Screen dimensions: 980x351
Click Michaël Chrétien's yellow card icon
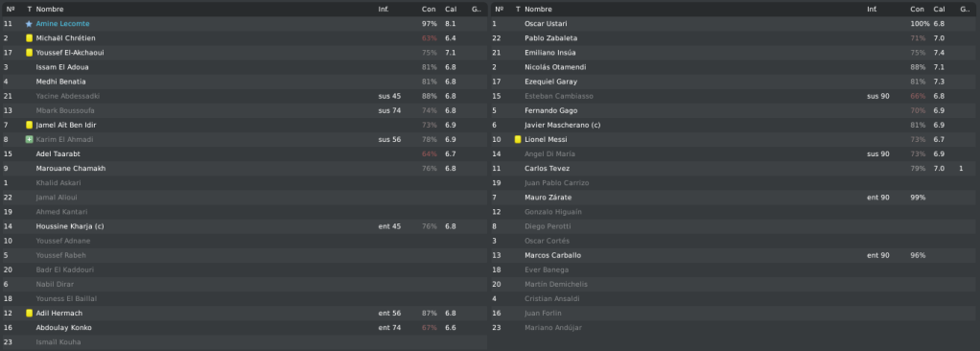pos(29,38)
